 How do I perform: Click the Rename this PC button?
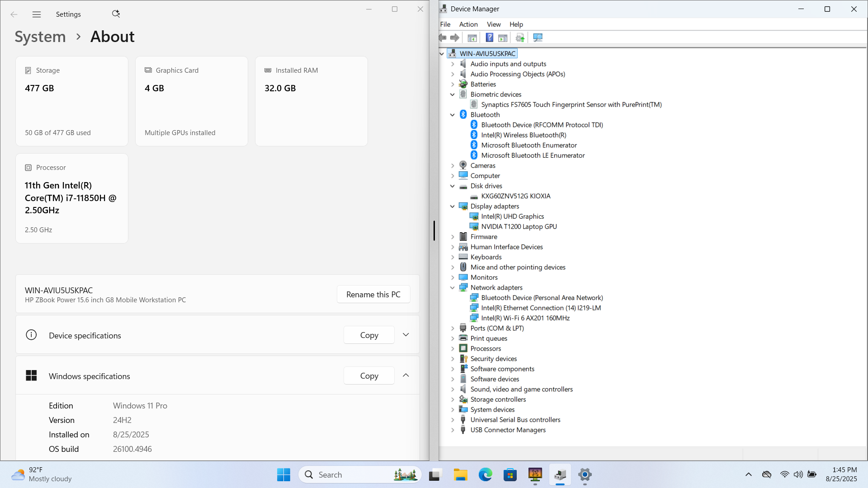pos(373,294)
